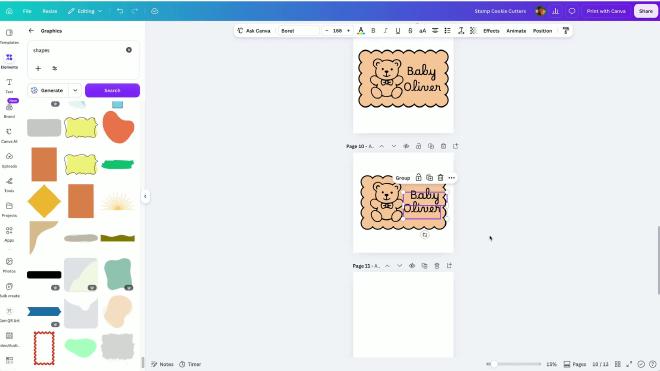The height and width of the screenshot is (371, 660).
Task: Select the yellow diamond shape
Action: (44, 201)
